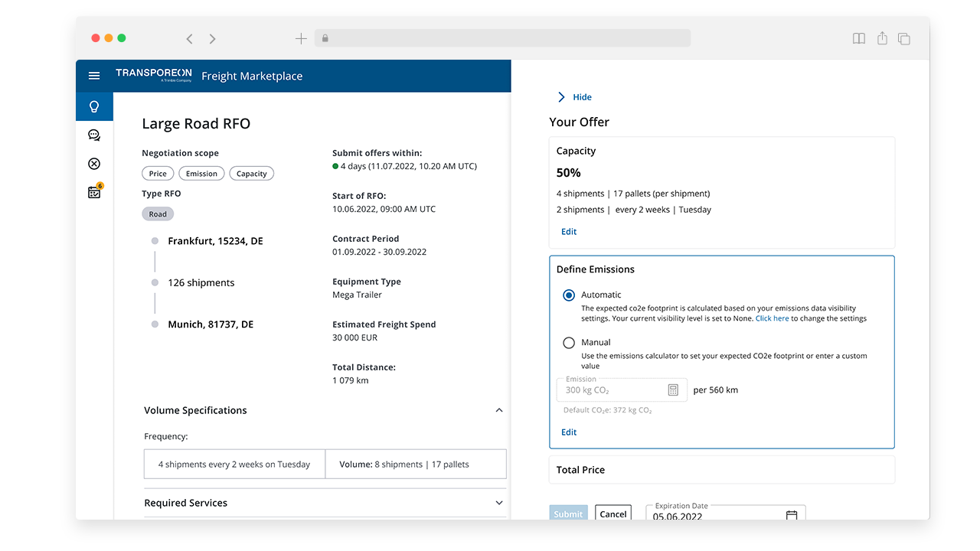Open the expiration date calendar picker
The height and width of the screenshot is (551, 980).
pyautogui.click(x=792, y=516)
